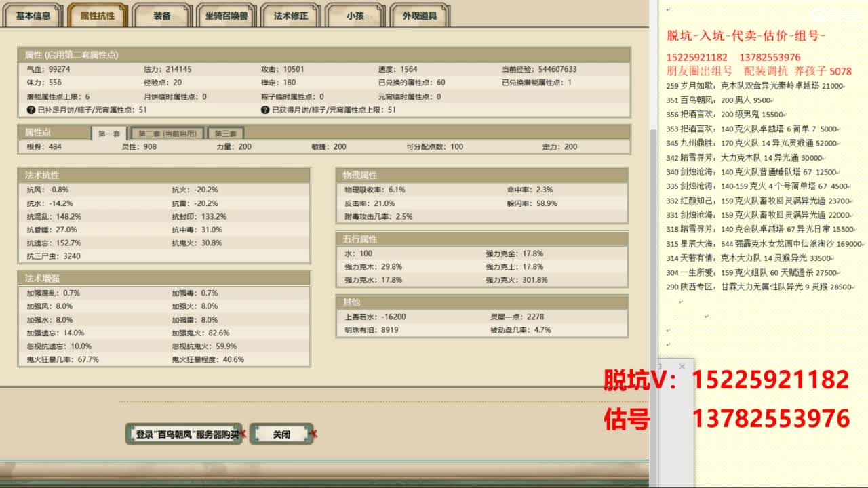Click the 351 百鸟朝凤 200 男人 listing

click(719, 100)
